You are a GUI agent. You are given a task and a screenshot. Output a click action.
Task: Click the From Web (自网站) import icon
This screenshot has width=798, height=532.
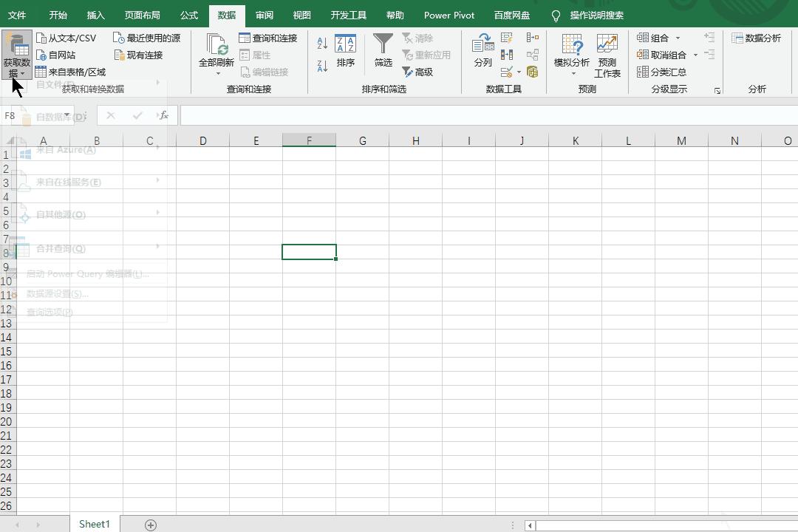tap(41, 55)
